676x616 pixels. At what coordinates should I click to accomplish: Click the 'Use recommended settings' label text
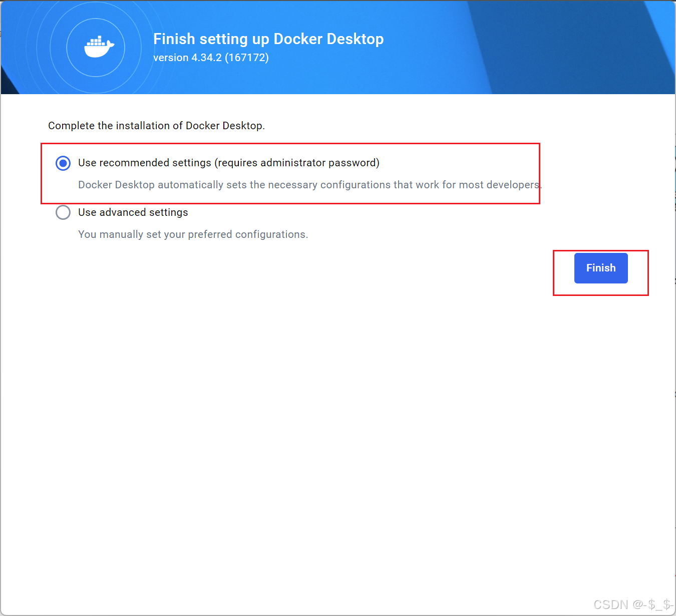pos(145,163)
